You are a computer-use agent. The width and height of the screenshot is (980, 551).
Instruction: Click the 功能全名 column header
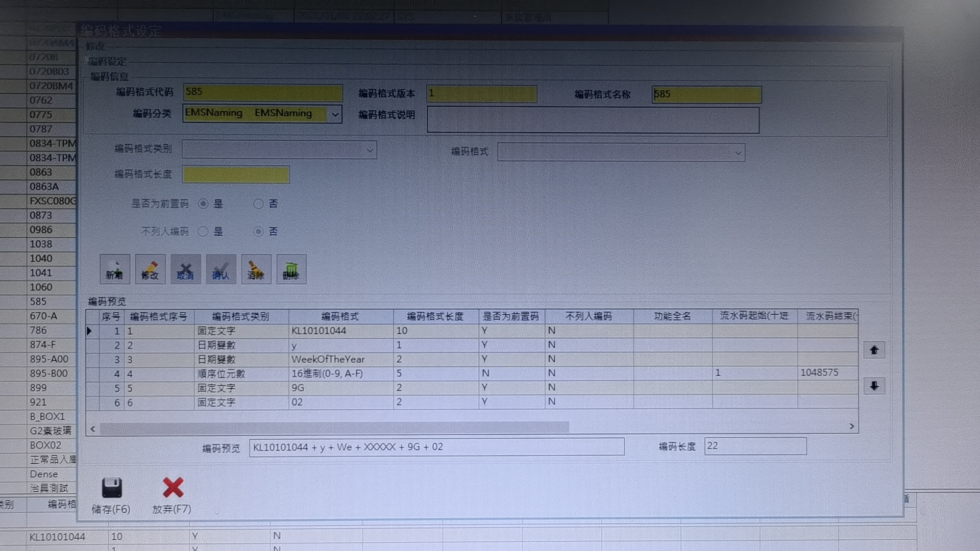coord(673,316)
